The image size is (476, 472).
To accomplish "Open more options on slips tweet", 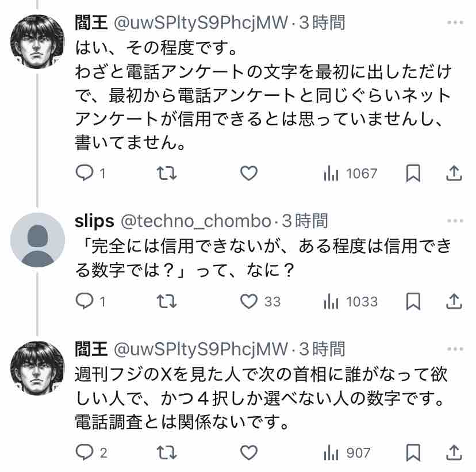I will click(x=455, y=221).
